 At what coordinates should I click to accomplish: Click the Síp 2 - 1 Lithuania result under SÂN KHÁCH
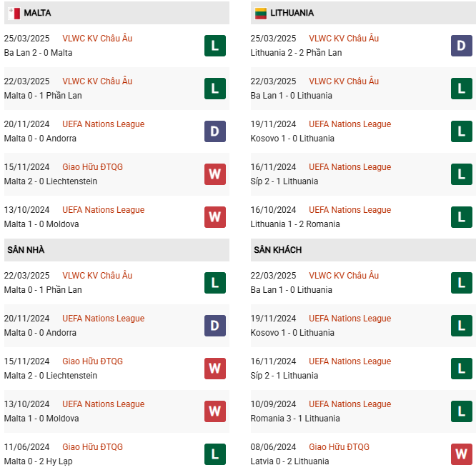pos(284,376)
